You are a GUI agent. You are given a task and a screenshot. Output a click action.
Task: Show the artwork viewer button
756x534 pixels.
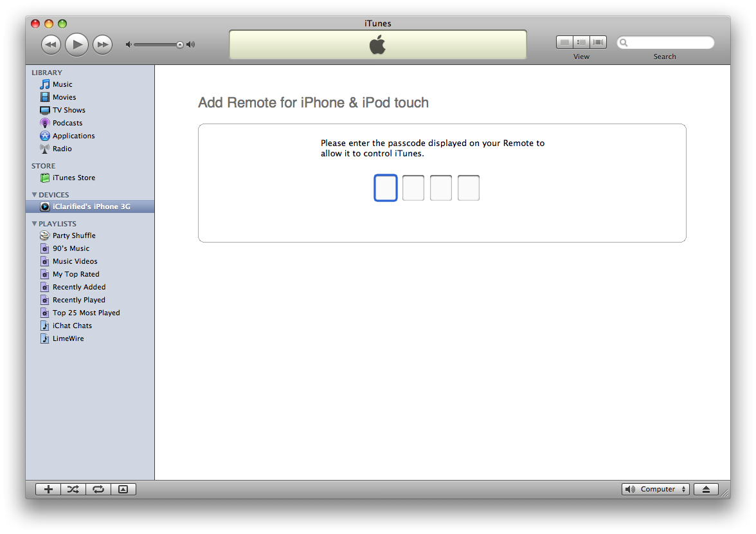pos(123,489)
